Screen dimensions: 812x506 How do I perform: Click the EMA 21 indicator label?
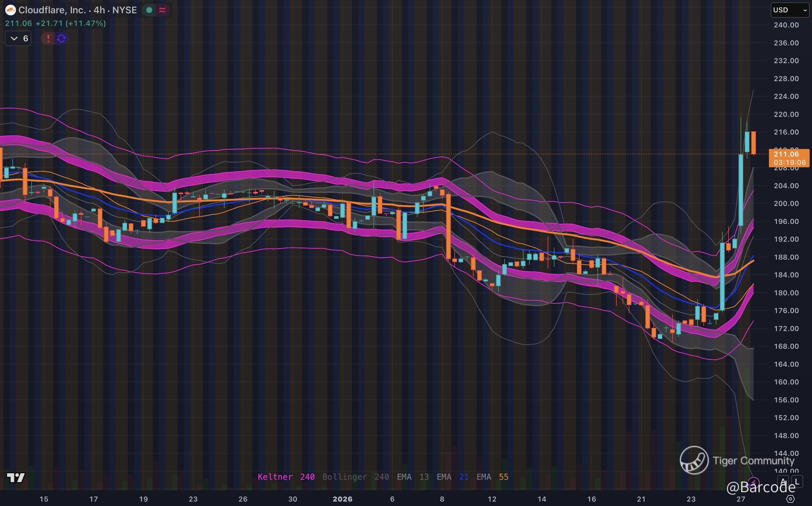(452, 477)
